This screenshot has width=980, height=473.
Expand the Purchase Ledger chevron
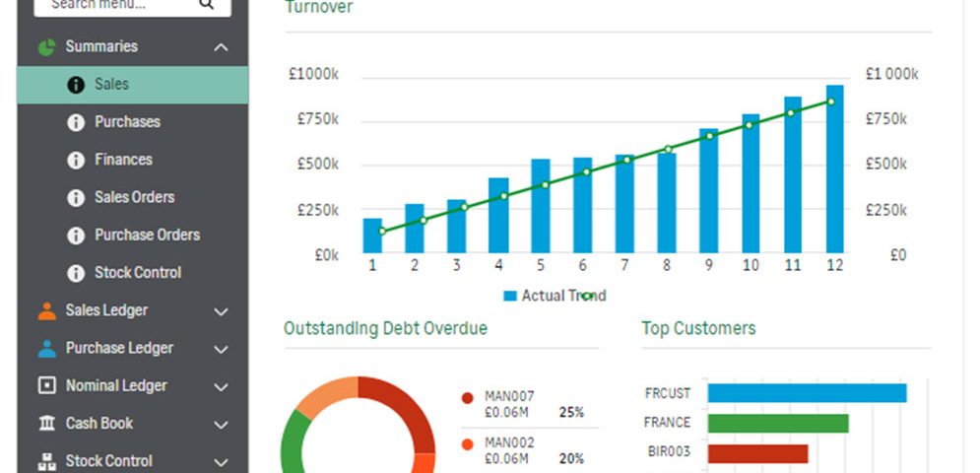pos(221,349)
